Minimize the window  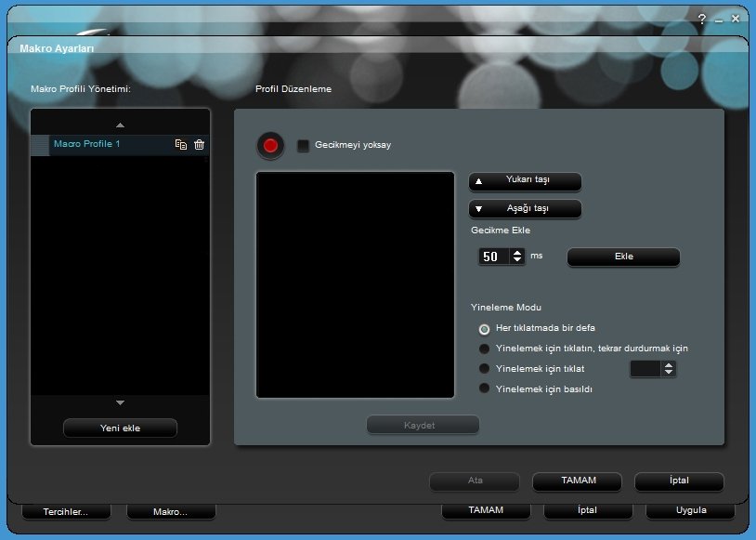coord(719,20)
